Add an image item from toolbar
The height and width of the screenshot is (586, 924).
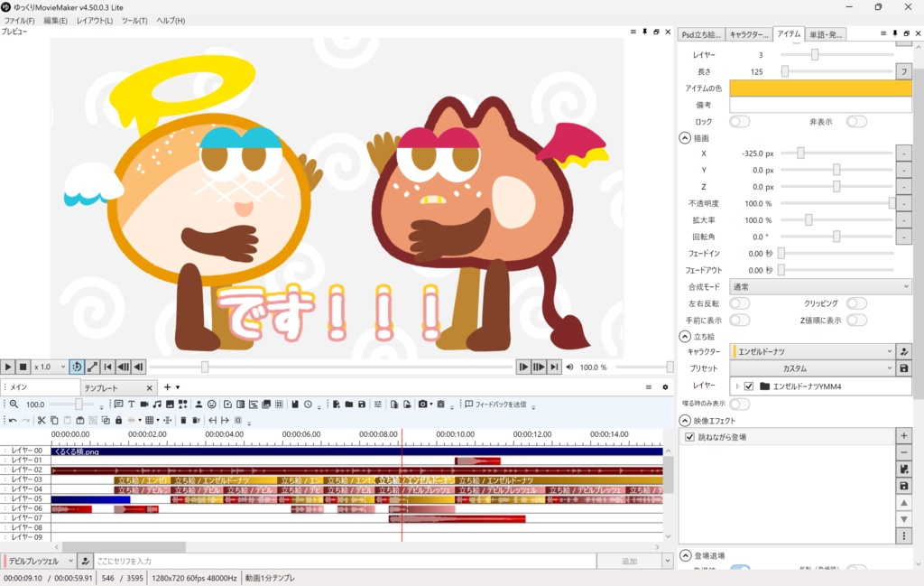click(x=171, y=404)
